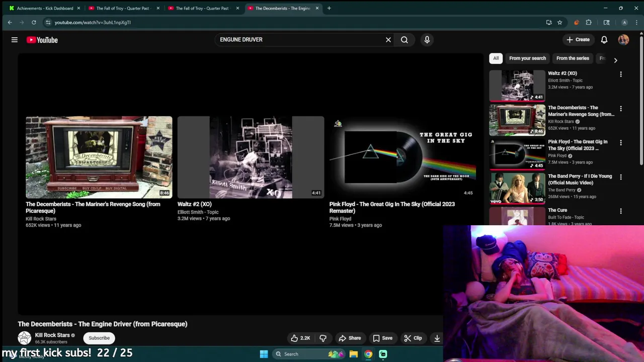The width and height of the screenshot is (644, 362).
Task: Open File Explorer from taskbar
Action: click(354, 354)
